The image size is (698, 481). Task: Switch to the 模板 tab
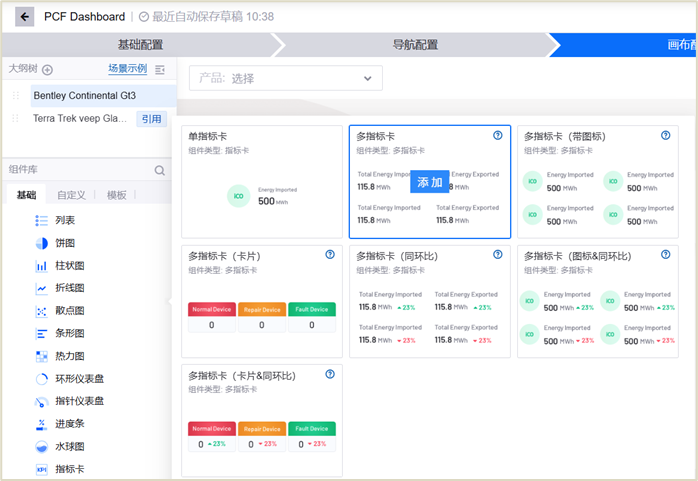[x=116, y=195]
